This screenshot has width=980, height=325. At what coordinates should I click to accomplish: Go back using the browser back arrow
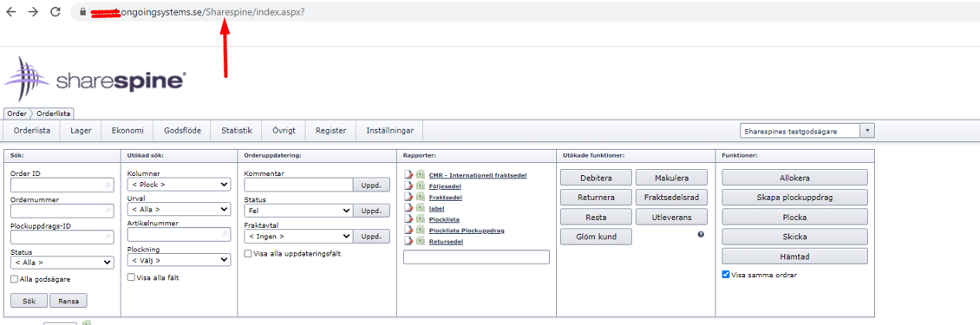pyautogui.click(x=10, y=12)
